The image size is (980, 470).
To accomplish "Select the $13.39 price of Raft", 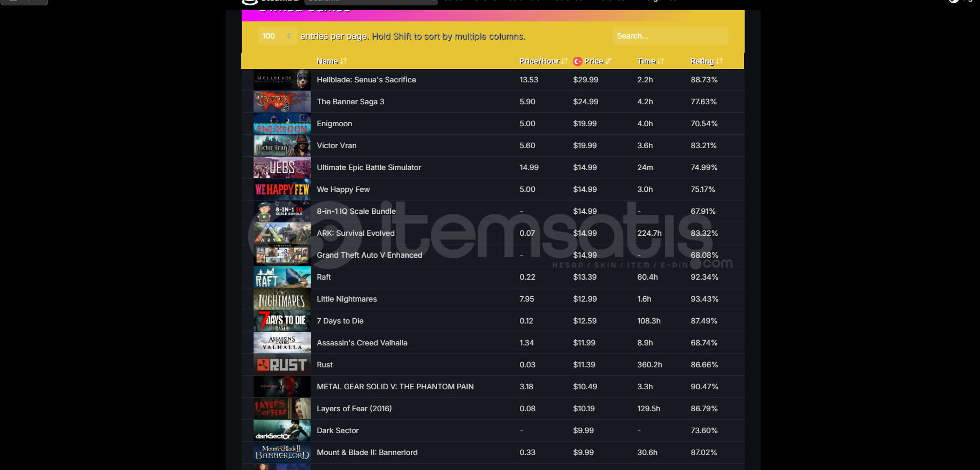I will tap(585, 277).
